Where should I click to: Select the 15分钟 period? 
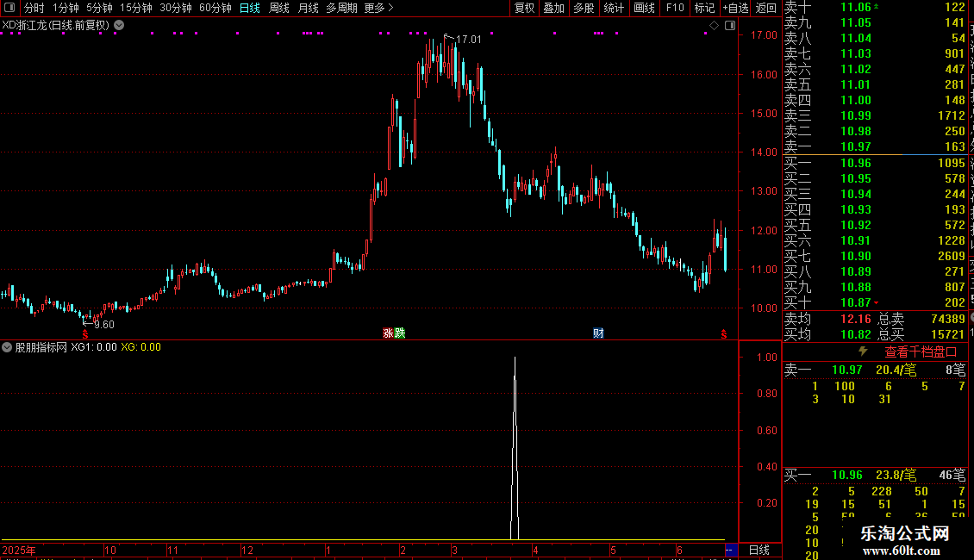(136, 8)
